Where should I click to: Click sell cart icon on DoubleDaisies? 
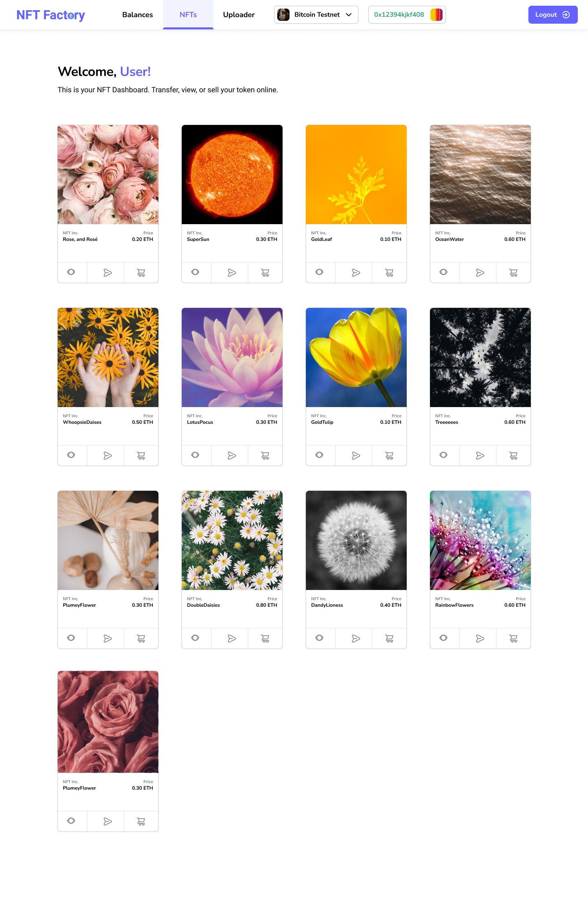pyautogui.click(x=265, y=638)
